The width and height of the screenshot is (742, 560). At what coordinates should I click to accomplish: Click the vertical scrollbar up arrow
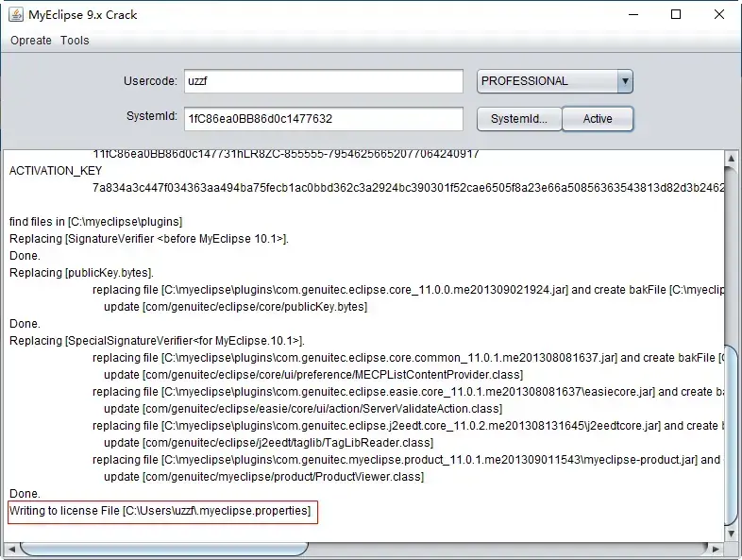coord(731,158)
